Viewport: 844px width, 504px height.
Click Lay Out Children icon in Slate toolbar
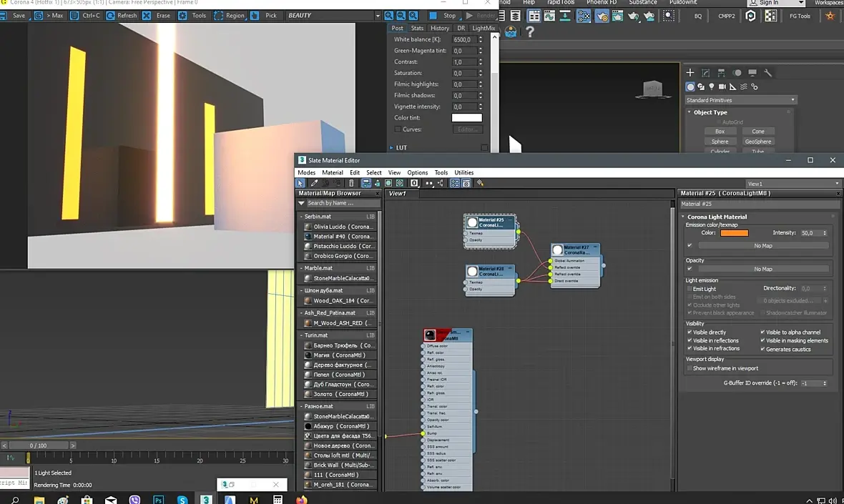point(441,184)
